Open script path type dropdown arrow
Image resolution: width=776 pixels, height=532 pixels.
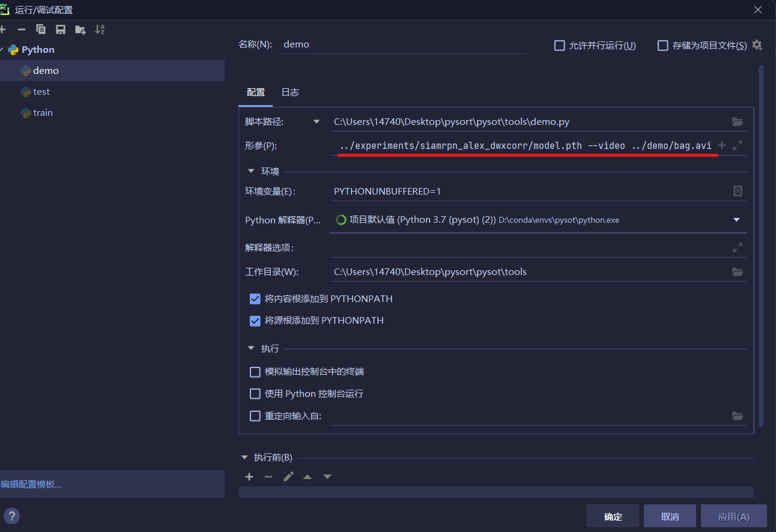pos(317,122)
